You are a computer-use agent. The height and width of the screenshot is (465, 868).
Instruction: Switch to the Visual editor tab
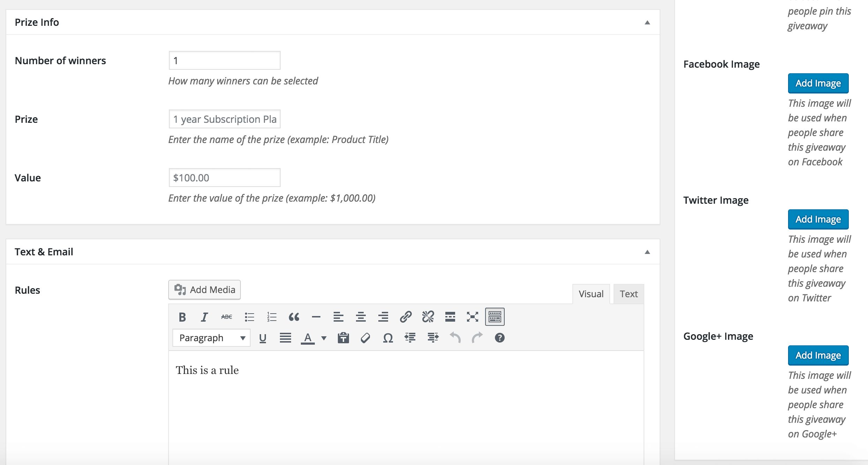[x=591, y=294]
